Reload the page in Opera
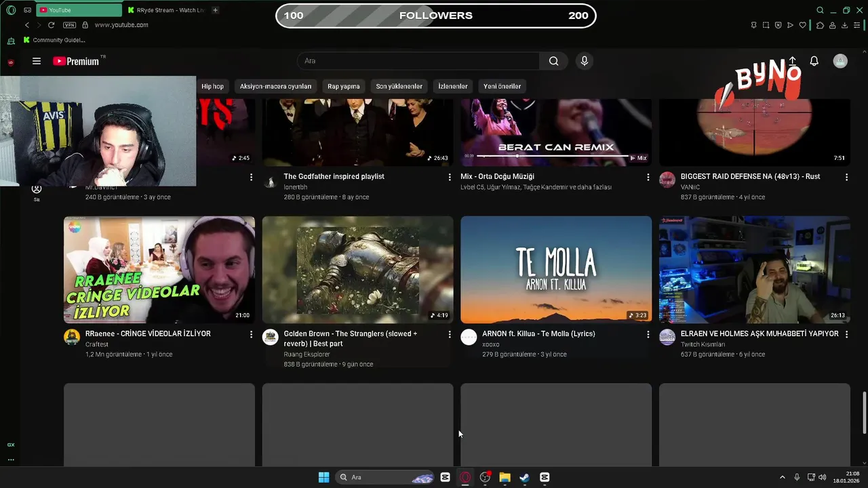868x488 pixels. click(x=51, y=25)
